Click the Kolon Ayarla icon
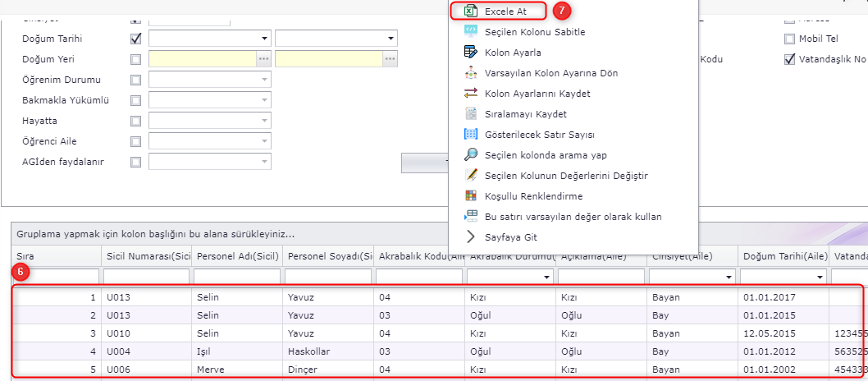The height and width of the screenshot is (381, 868). (x=470, y=53)
